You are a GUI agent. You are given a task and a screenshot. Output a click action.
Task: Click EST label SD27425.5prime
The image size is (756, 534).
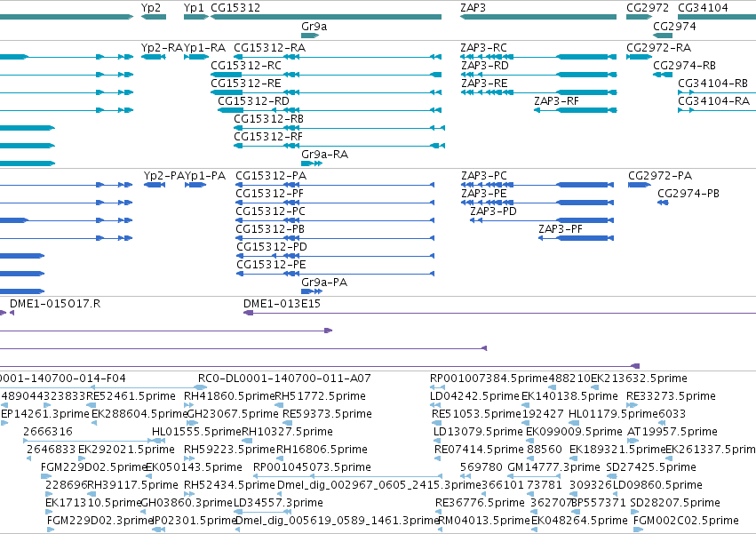tap(651, 468)
